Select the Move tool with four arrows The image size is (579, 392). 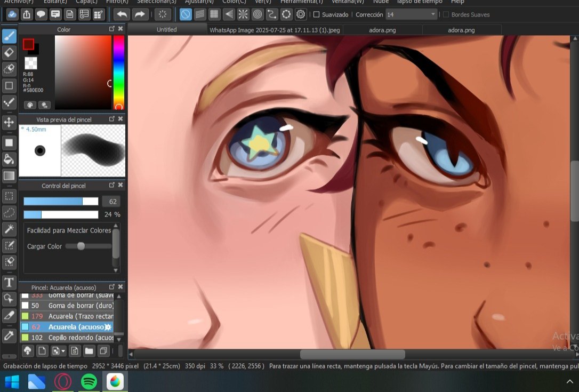(x=9, y=122)
